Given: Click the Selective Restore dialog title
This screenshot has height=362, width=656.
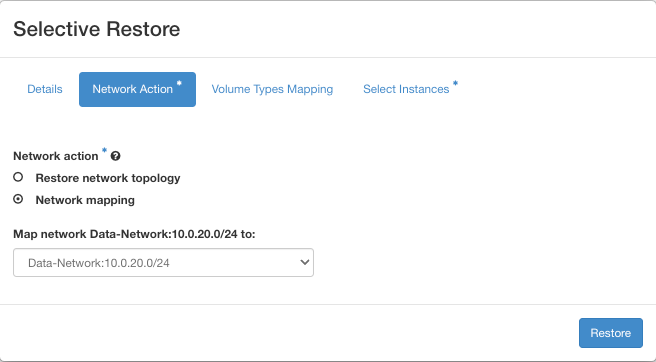Looking at the screenshot, I should [97, 29].
